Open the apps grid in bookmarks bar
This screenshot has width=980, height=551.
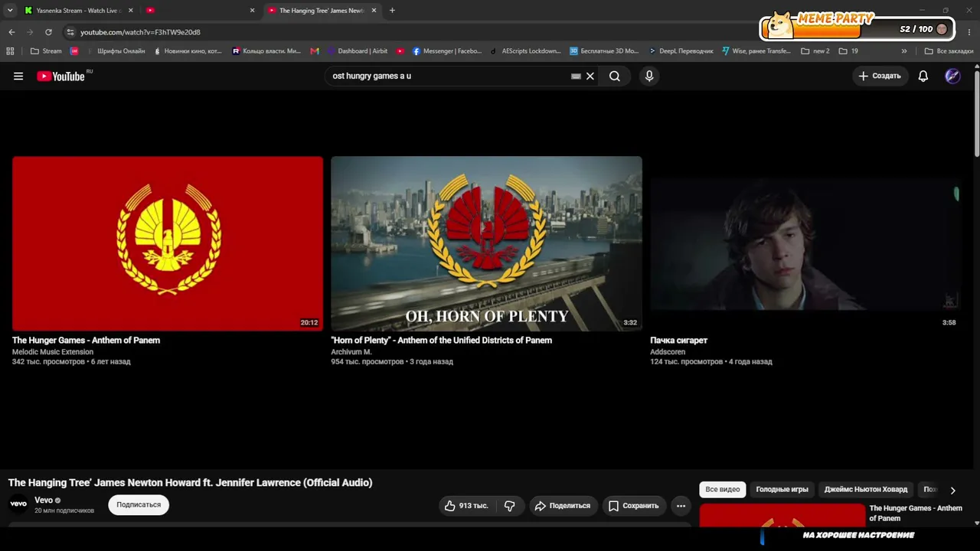[10, 51]
